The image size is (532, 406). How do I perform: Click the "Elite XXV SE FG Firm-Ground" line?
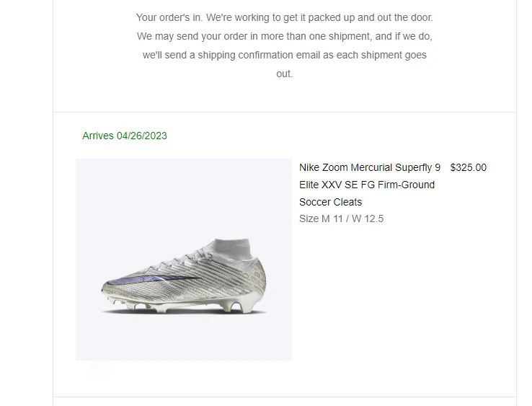coord(367,185)
